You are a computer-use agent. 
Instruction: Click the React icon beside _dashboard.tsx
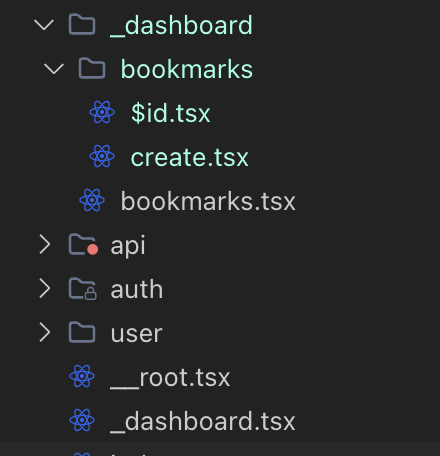click(x=82, y=420)
